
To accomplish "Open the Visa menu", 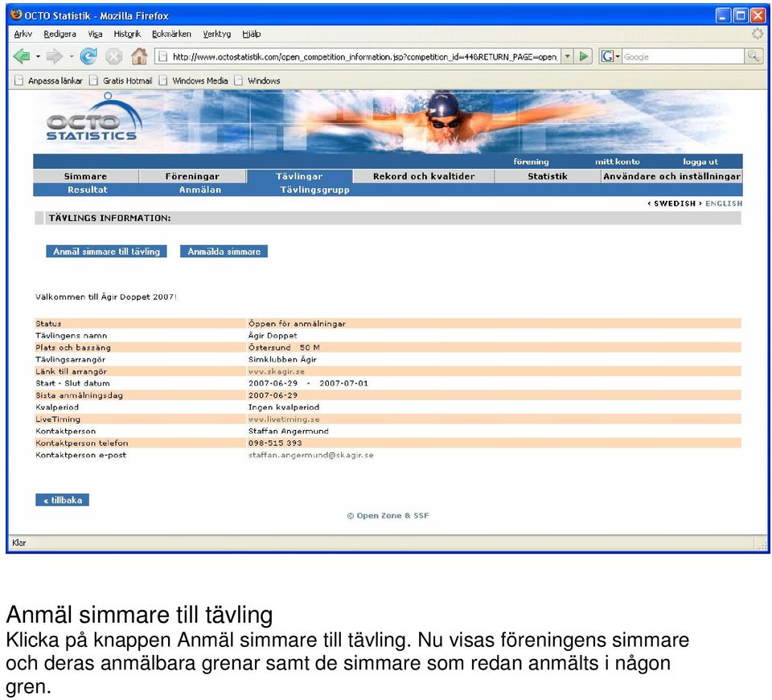I will point(95,34).
